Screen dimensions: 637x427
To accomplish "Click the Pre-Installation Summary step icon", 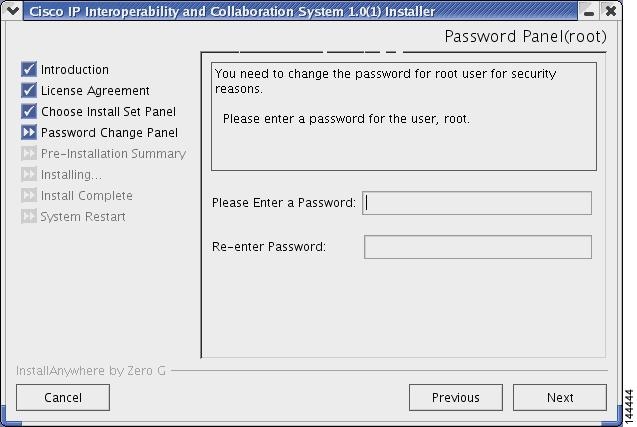I will [x=29, y=153].
